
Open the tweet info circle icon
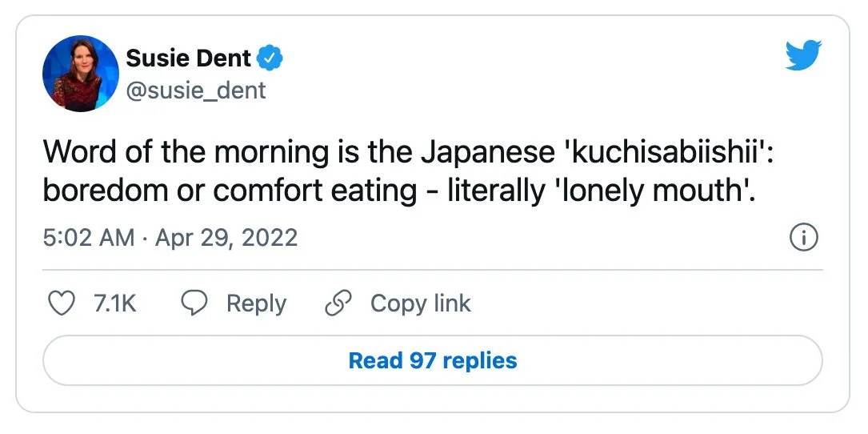pos(802,238)
